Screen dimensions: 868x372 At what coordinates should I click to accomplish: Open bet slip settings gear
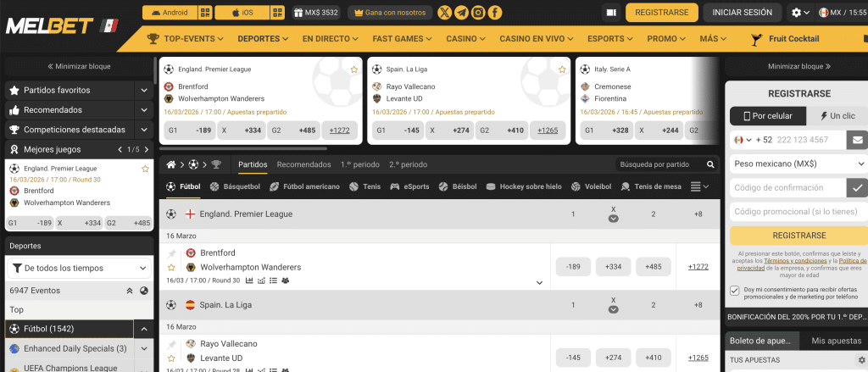tap(861, 359)
